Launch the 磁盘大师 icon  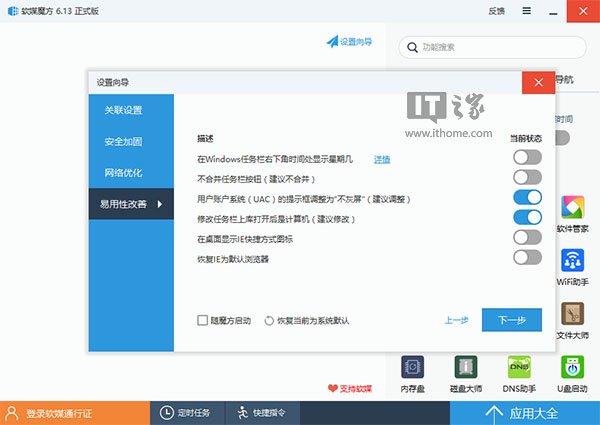(x=466, y=367)
